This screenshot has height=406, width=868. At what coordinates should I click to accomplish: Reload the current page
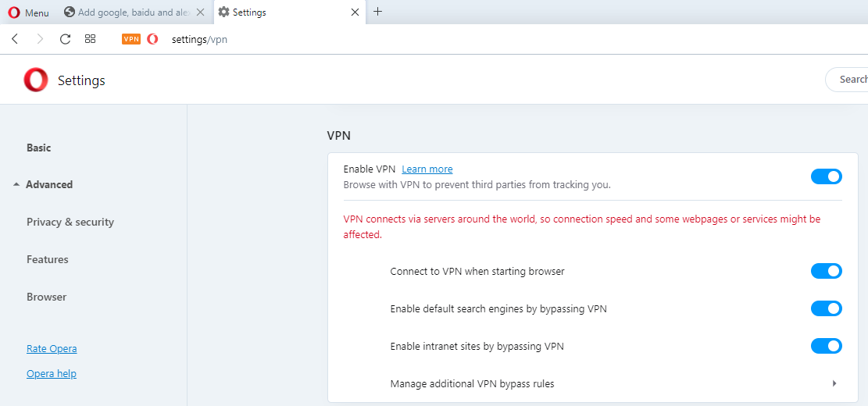(65, 39)
